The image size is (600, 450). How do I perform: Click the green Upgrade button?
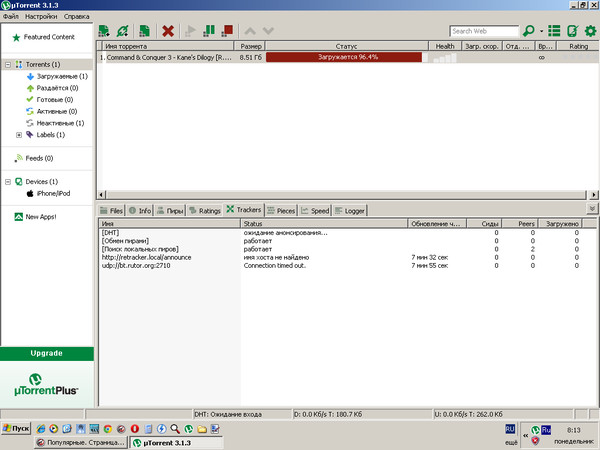[47, 354]
